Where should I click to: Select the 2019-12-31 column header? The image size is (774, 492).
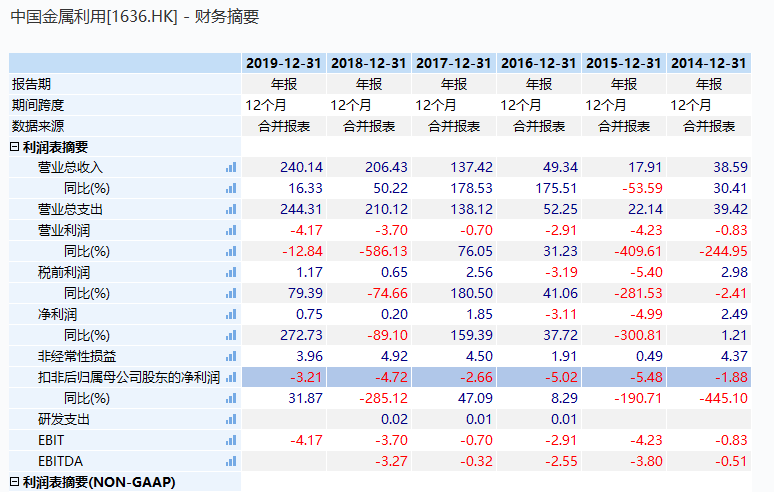point(283,63)
